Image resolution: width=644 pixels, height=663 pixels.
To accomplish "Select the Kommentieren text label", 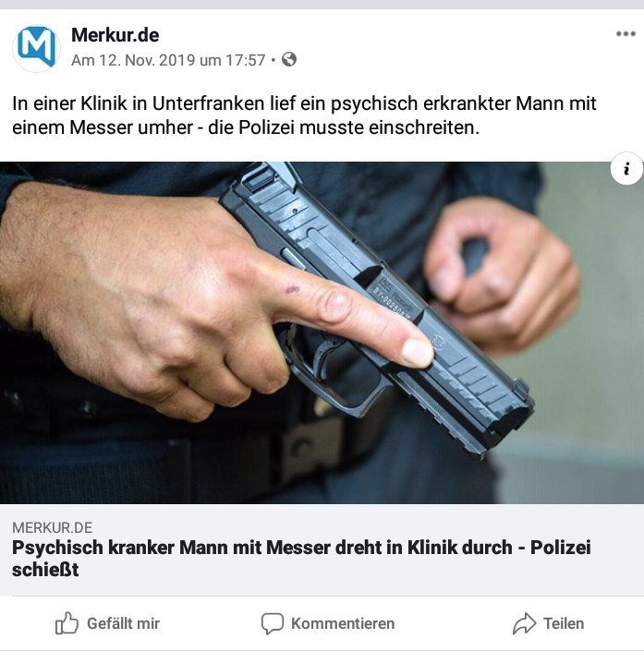I will [343, 623].
